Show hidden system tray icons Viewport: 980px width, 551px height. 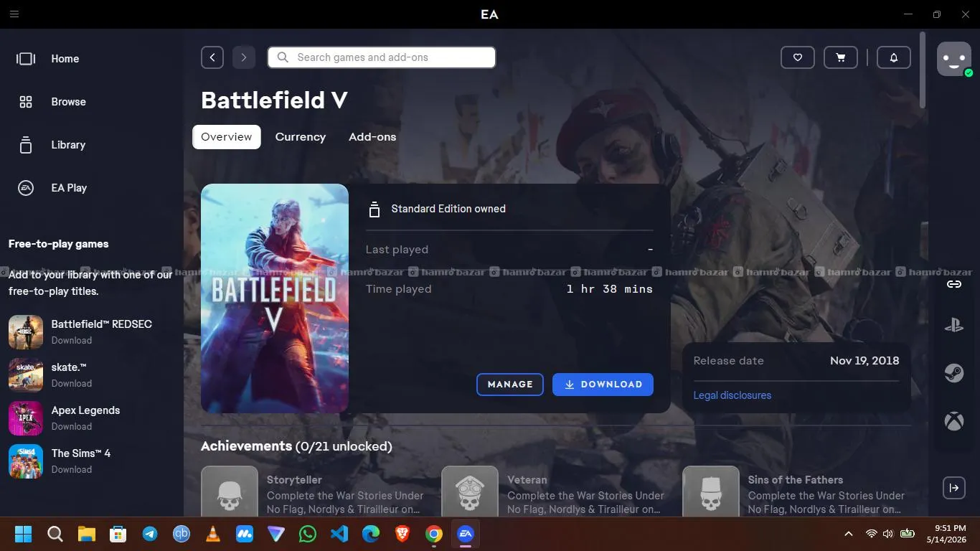click(x=849, y=534)
